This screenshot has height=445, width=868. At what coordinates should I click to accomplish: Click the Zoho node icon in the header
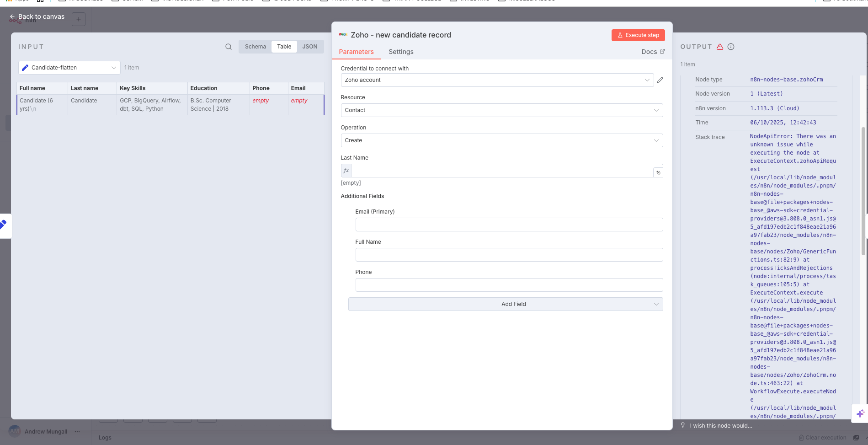[343, 35]
